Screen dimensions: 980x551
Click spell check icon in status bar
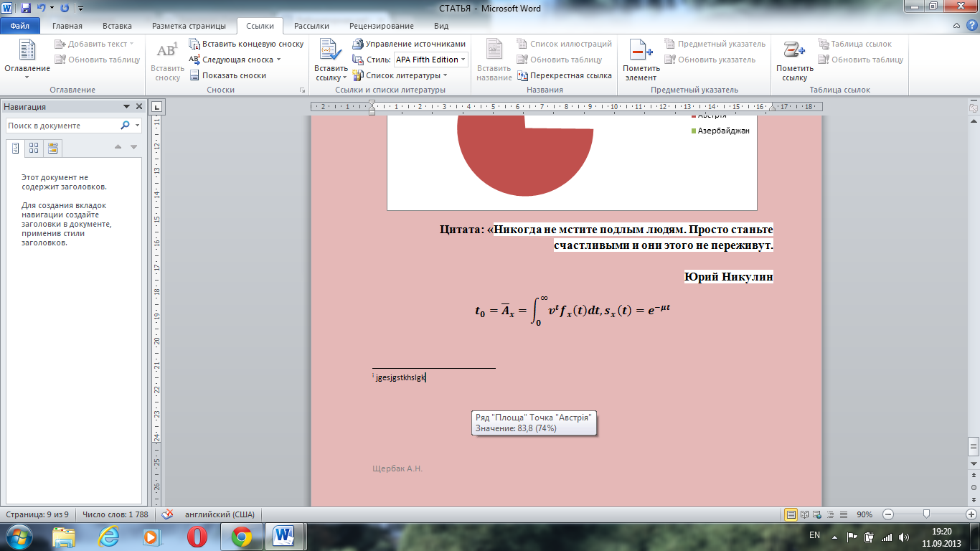167,514
